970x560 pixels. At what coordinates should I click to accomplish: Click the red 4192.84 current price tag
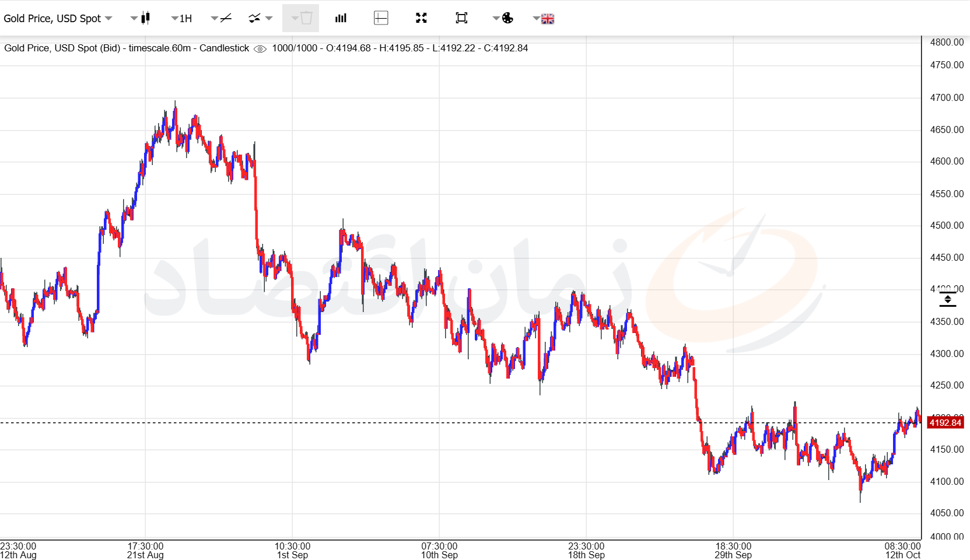(x=946, y=423)
